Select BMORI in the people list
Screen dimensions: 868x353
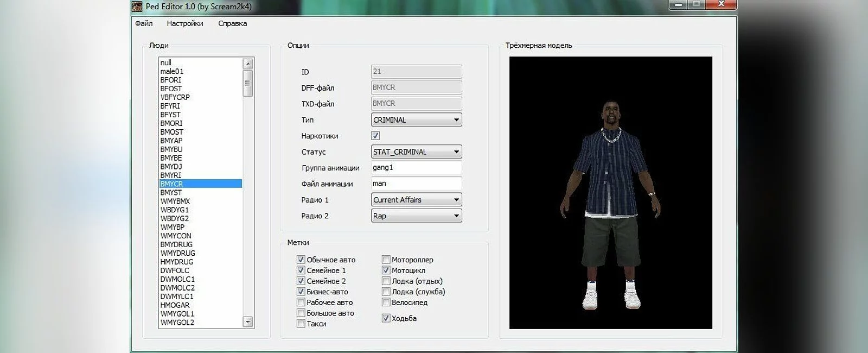[201, 123]
